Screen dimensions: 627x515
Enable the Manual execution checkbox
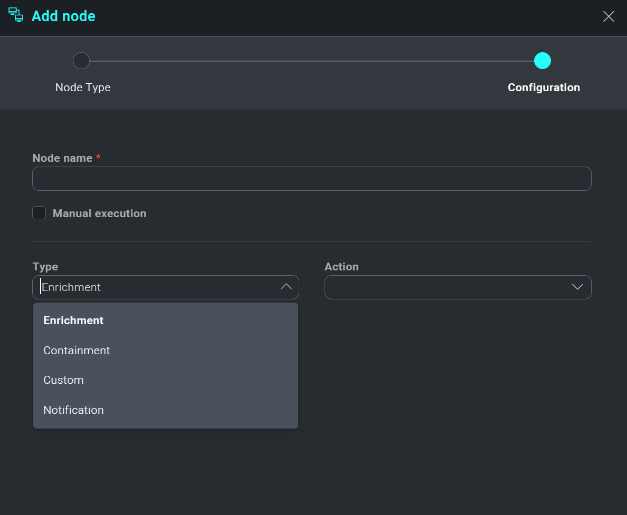(39, 213)
